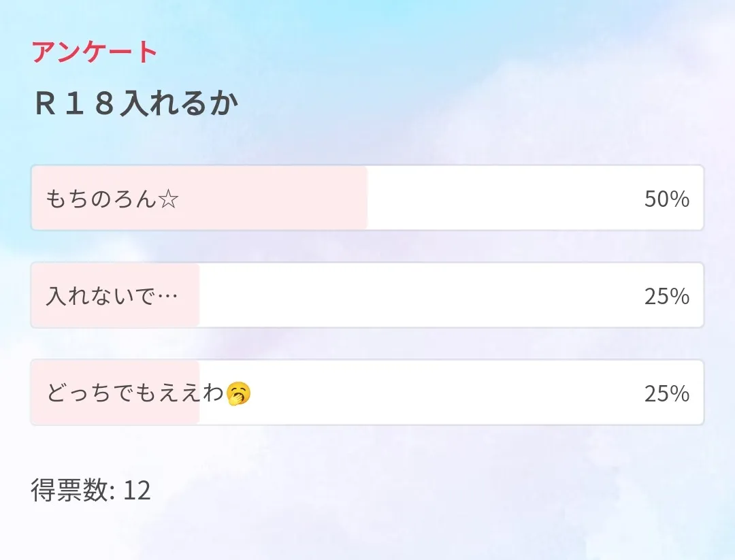Click the 25% label on 入れないで…
This screenshot has width=735, height=560.
coord(667,295)
